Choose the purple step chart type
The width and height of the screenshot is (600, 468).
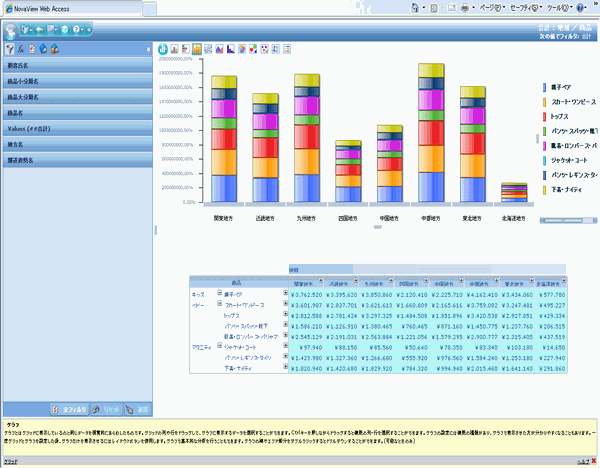231,49
